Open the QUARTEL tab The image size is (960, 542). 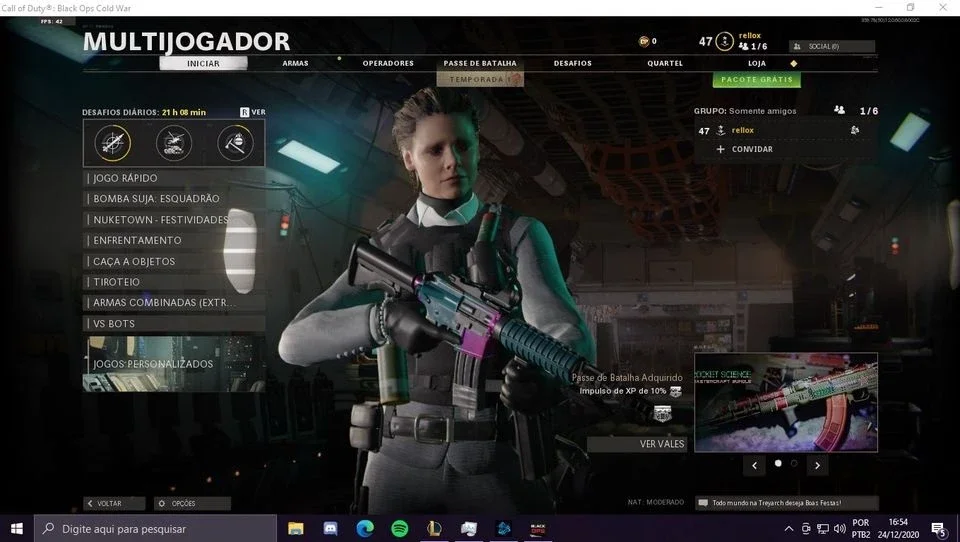pyautogui.click(x=665, y=63)
